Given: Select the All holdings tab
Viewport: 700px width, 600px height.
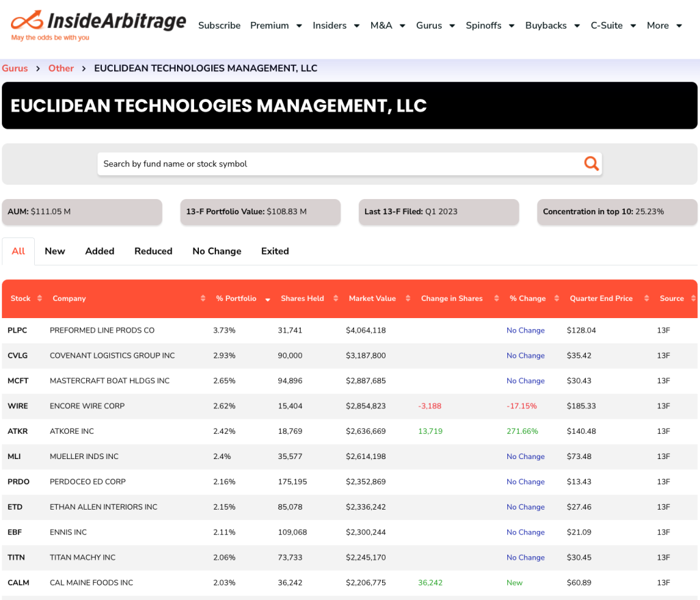Looking at the screenshot, I should coord(18,251).
